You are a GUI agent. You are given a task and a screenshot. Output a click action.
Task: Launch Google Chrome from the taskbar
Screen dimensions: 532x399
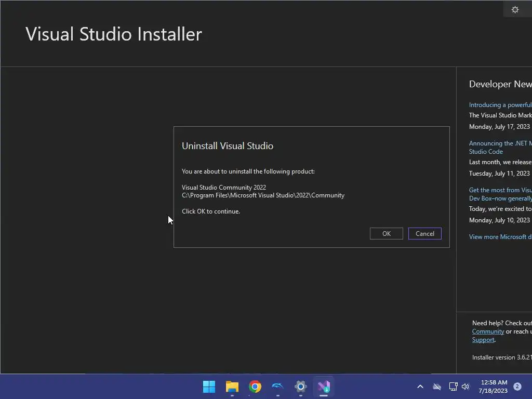point(255,387)
